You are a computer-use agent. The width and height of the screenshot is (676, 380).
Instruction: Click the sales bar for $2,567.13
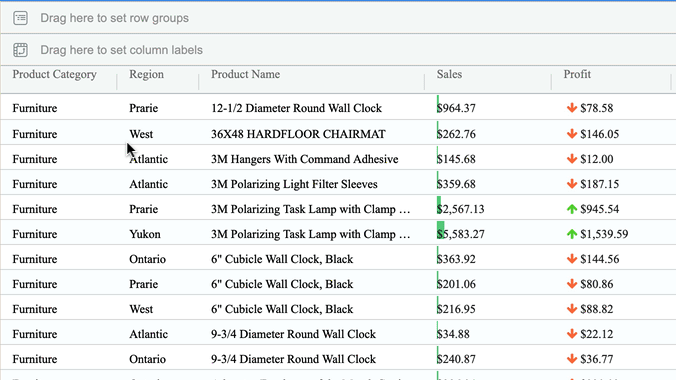pyautogui.click(x=439, y=205)
